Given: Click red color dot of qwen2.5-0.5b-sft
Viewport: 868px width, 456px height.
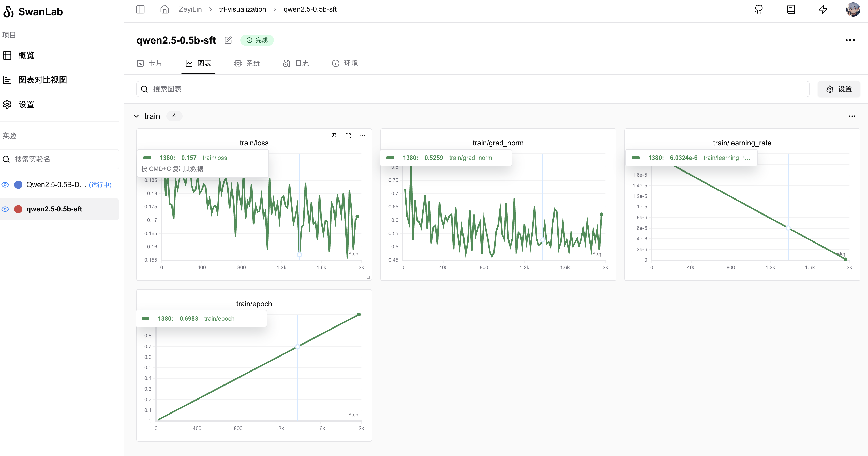Looking at the screenshot, I should point(18,209).
